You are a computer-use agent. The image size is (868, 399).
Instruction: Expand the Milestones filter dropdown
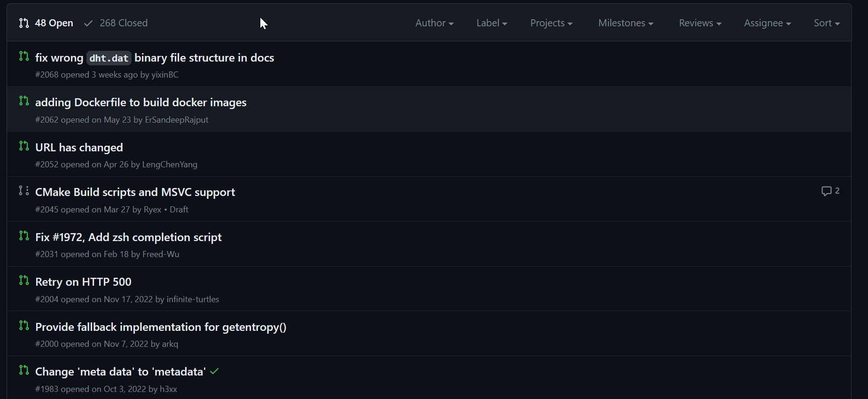(x=626, y=23)
